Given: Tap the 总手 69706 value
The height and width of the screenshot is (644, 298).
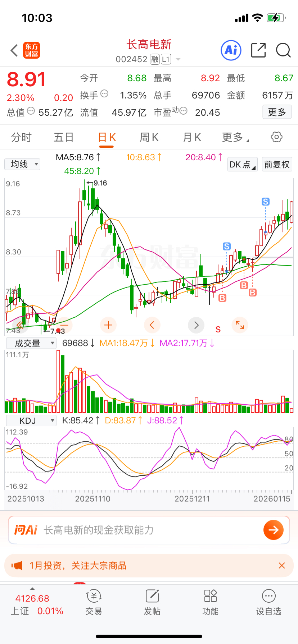Looking at the screenshot, I should coord(206,95).
